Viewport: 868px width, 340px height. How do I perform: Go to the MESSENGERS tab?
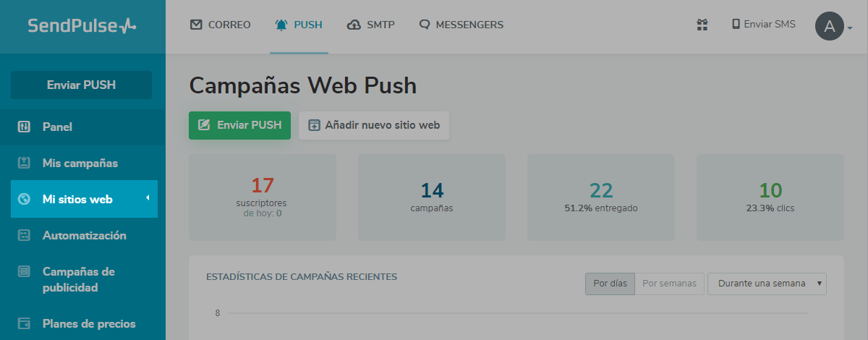point(461,25)
